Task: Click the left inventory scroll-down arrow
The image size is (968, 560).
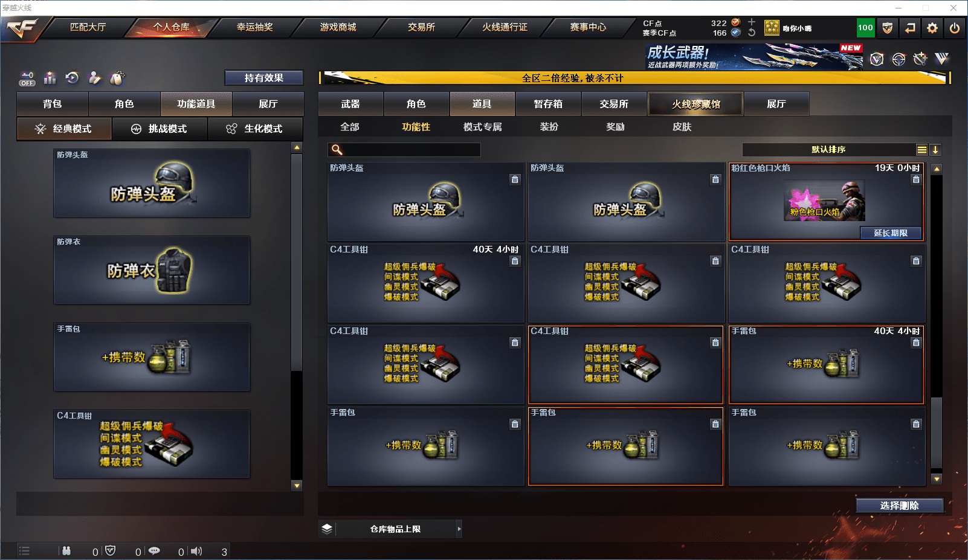Action: pyautogui.click(x=297, y=485)
